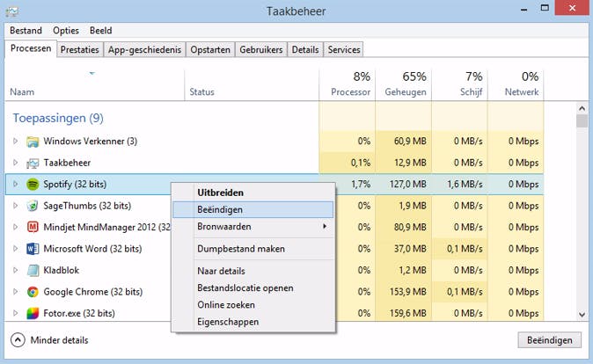This screenshot has height=364, width=593.
Task: Choose Uitbreiden in the context menu
Action: 253,193
